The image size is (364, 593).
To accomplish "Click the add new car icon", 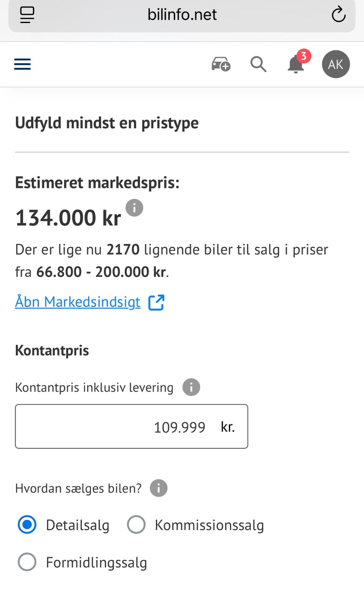I will pos(221,64).
